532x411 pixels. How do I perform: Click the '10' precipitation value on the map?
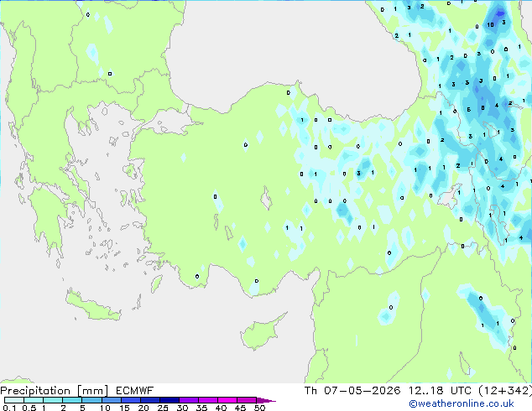tap(490, 25)
